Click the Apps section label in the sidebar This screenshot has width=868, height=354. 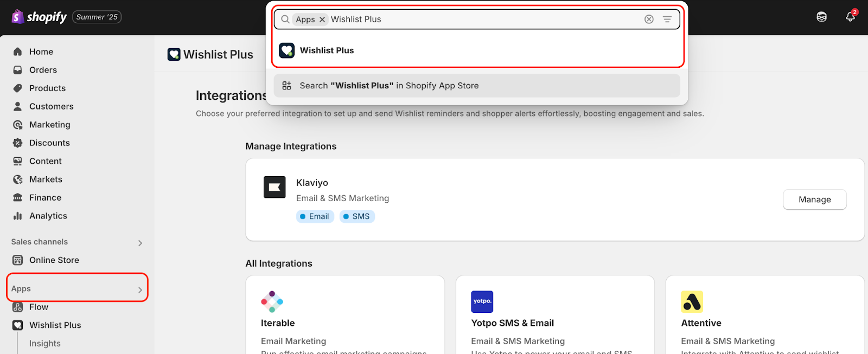(21, 289)
